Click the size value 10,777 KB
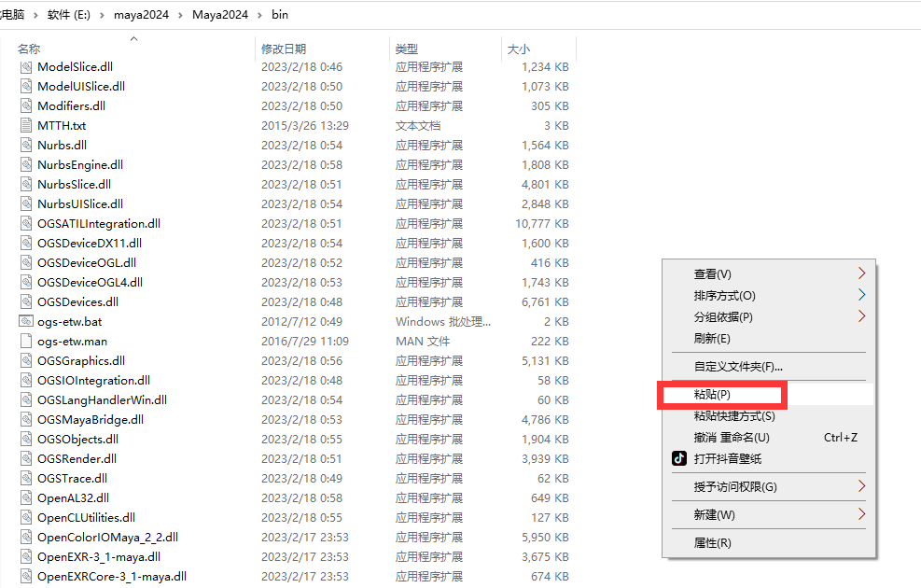This screenshot has width=921, height=588. tap(542, 224)
